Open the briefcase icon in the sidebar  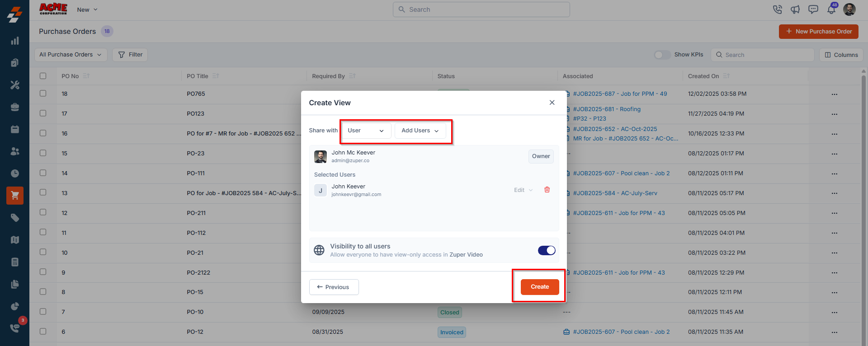(x=15, y=107)
